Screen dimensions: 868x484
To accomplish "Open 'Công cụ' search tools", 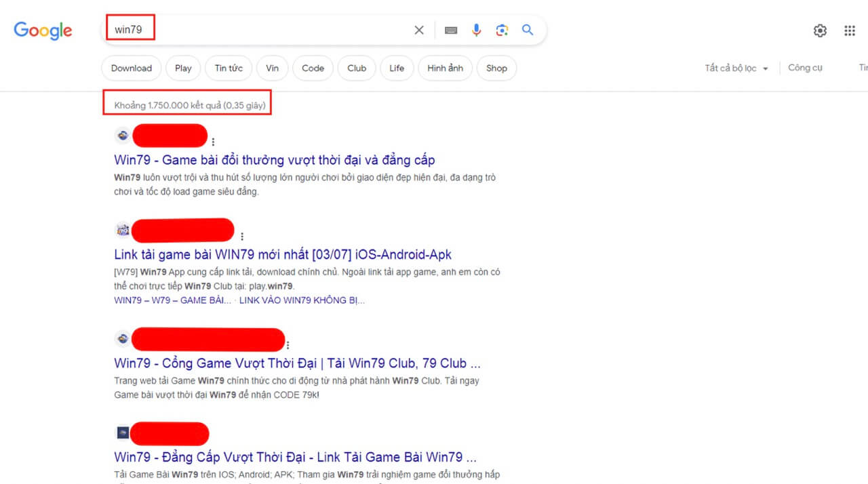I will click(x=805, y=68).
